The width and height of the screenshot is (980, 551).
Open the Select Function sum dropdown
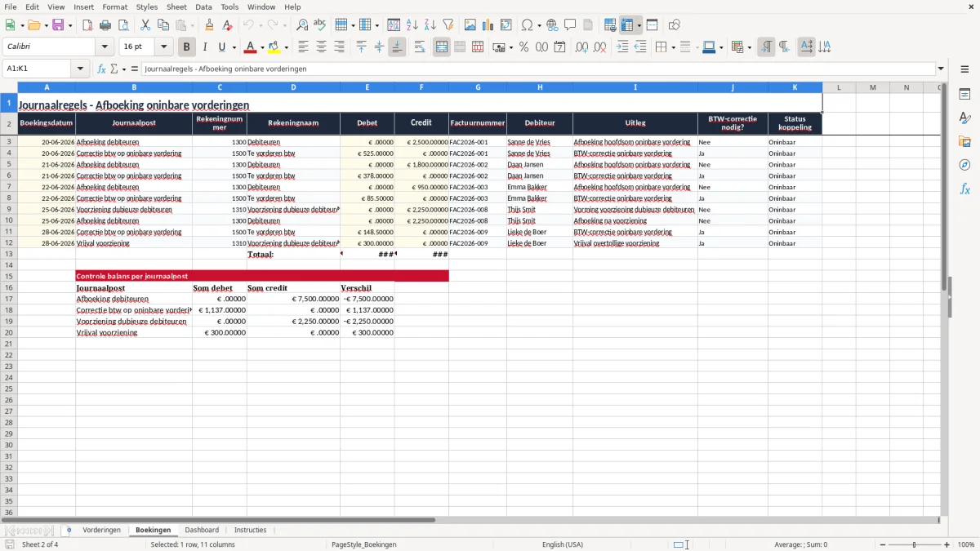pyautogui.click(x=123, y=69)
